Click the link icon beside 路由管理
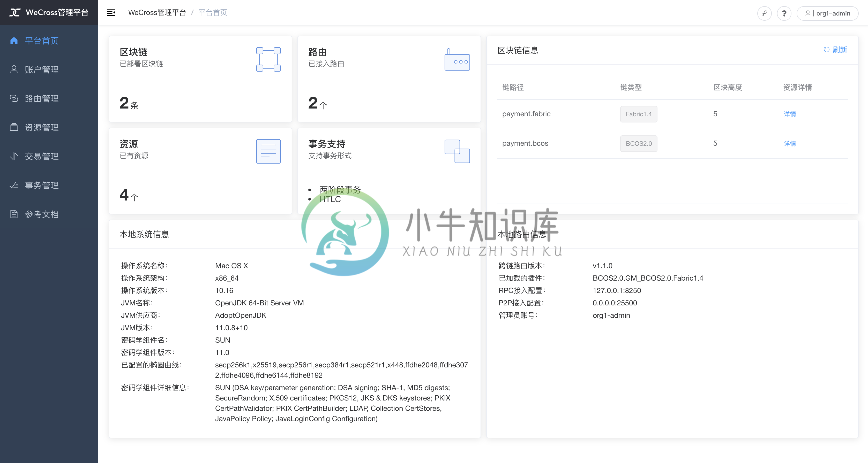 tap(14, 98)
